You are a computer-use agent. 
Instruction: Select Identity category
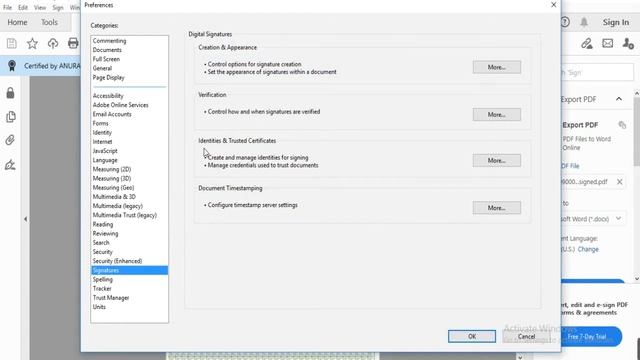click(102, 133)
